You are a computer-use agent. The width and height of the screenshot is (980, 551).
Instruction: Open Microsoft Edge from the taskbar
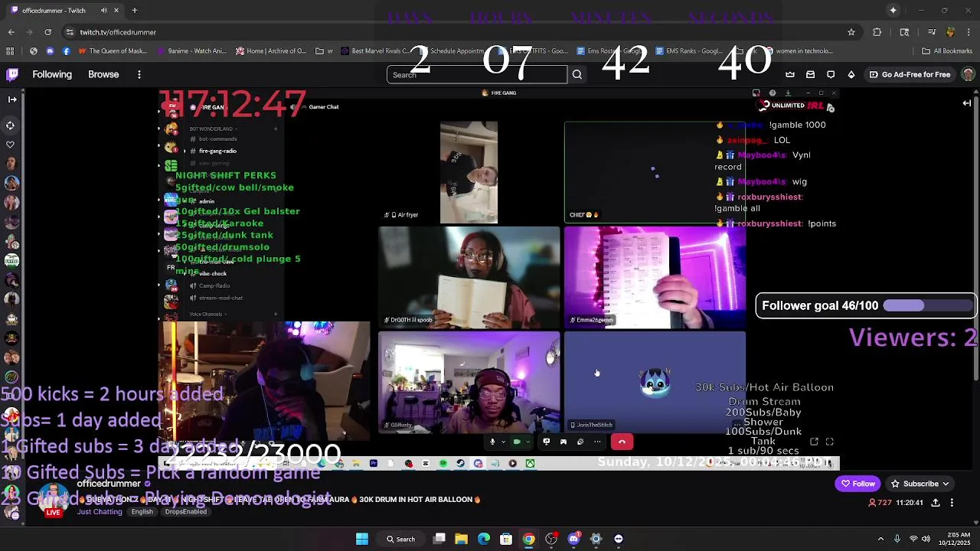pos(484,539)
